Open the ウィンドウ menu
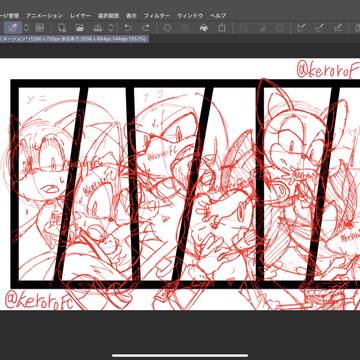360x360 pixels. pos(190,16)
